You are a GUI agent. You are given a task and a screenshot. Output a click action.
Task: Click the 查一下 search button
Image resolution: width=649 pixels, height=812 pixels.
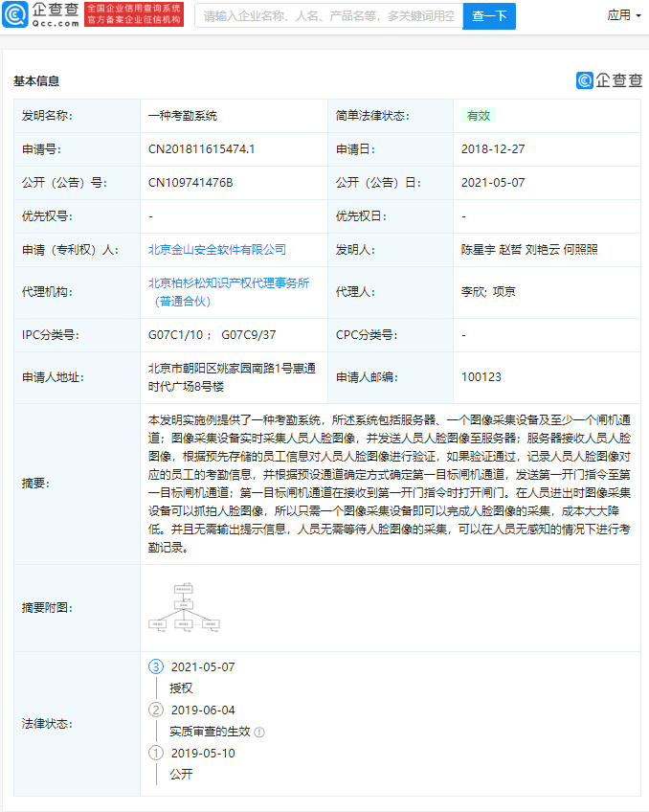click(x=489, y=16)
